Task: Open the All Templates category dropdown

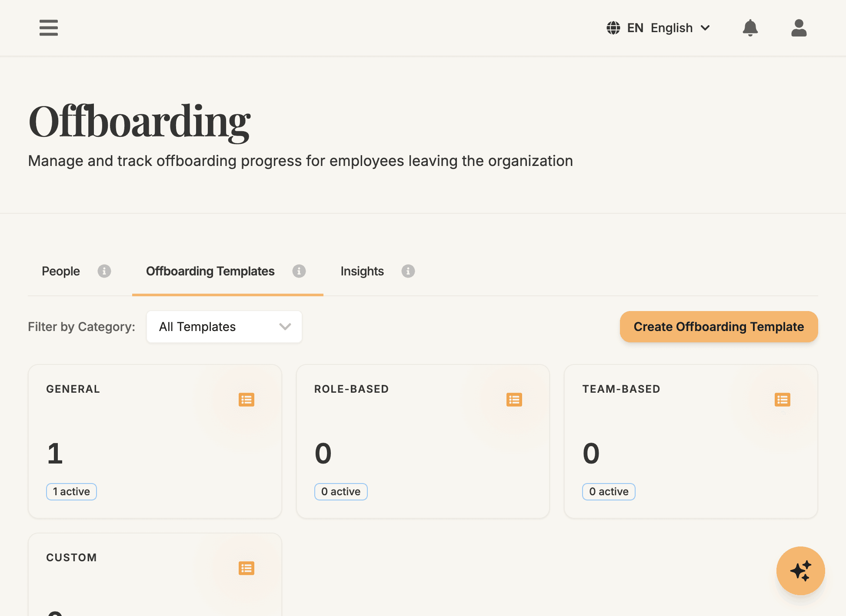Action: click(x=223, y=327)
